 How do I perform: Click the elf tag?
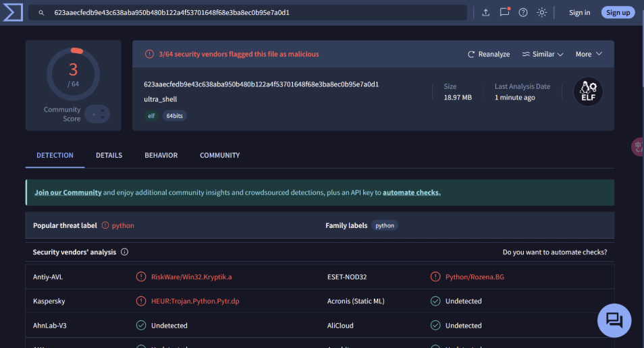coord(151,116)
